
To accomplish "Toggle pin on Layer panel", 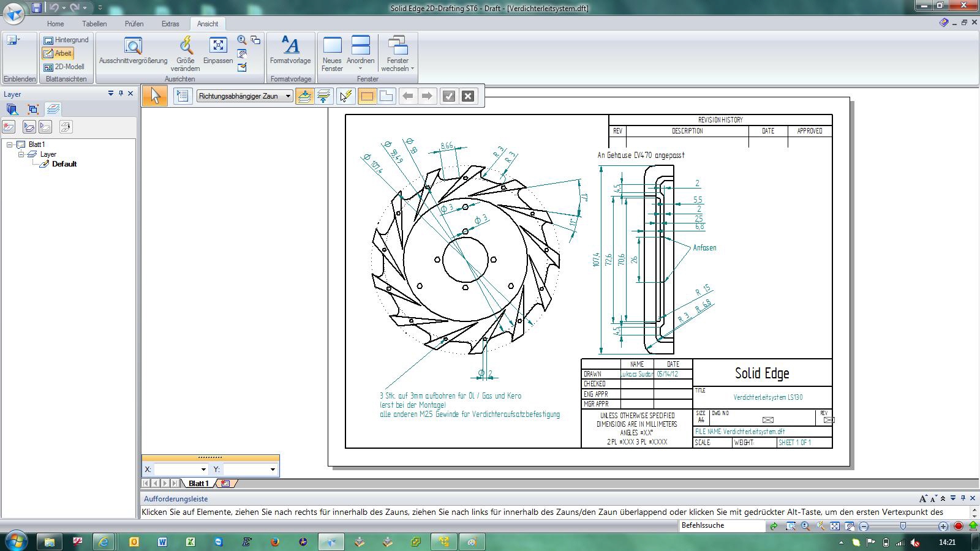I will point(121,94).
